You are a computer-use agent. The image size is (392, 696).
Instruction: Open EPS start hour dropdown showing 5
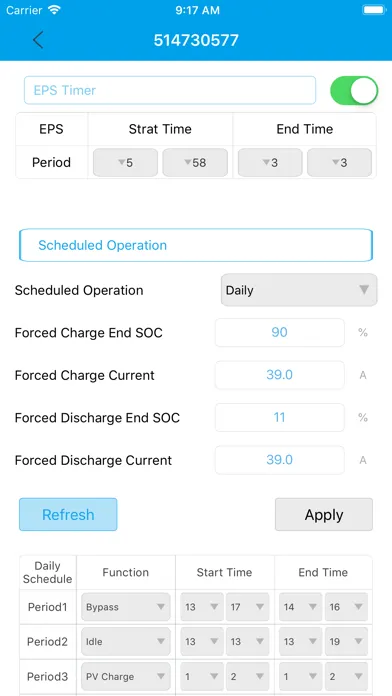(125, 162)
